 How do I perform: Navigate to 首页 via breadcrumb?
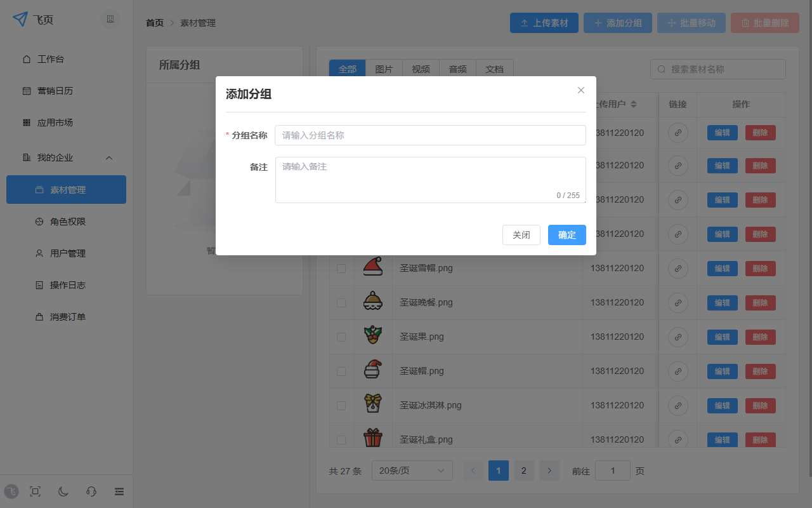click(154, 22)
